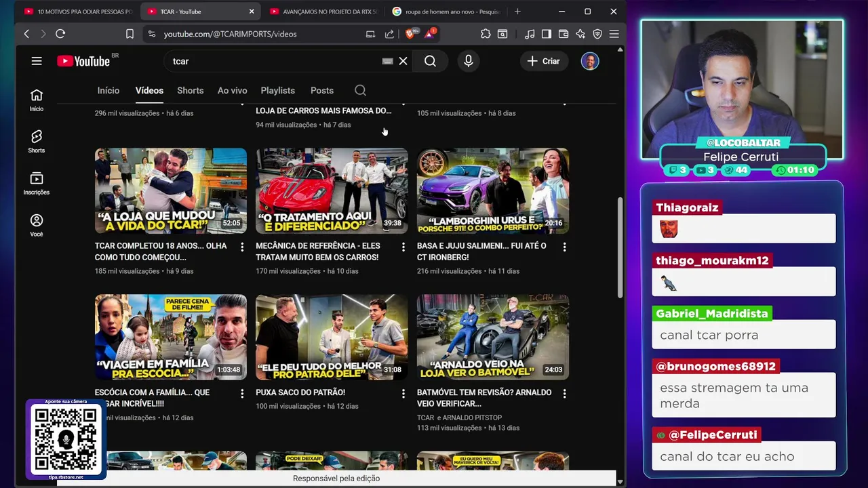Image resolution: width=868 pixels, height=488 pixels.
Task: Open A LOJA QUE MUDOU A VIDA thumbnail
Action: [171, 190]
